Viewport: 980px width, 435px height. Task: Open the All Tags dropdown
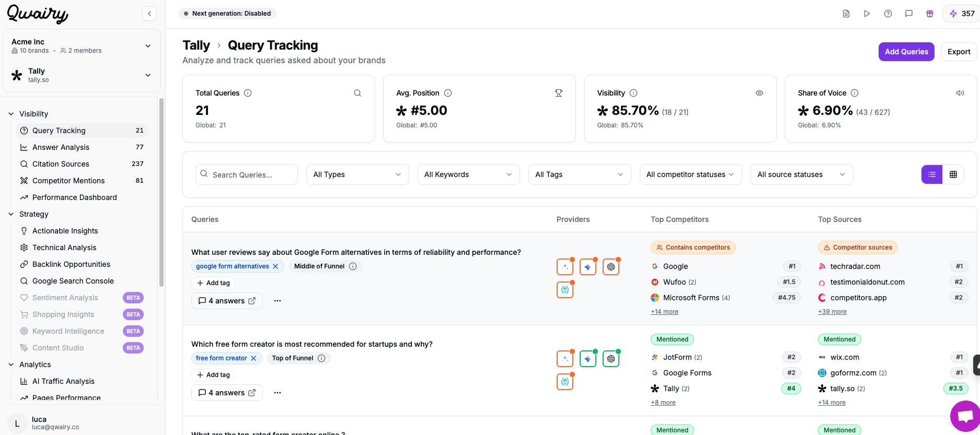(580, 174)
